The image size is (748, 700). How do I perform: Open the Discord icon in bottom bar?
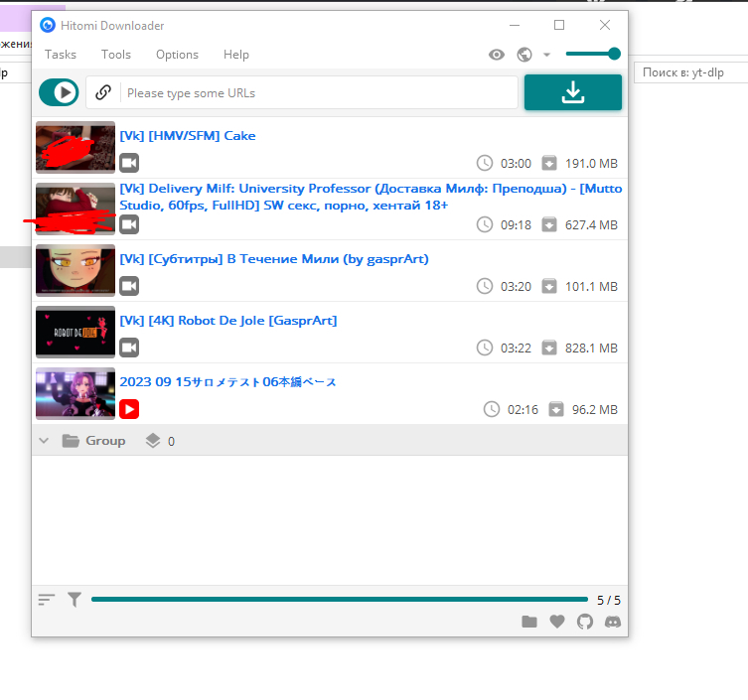pyautogui.click(x=613, y=622)
